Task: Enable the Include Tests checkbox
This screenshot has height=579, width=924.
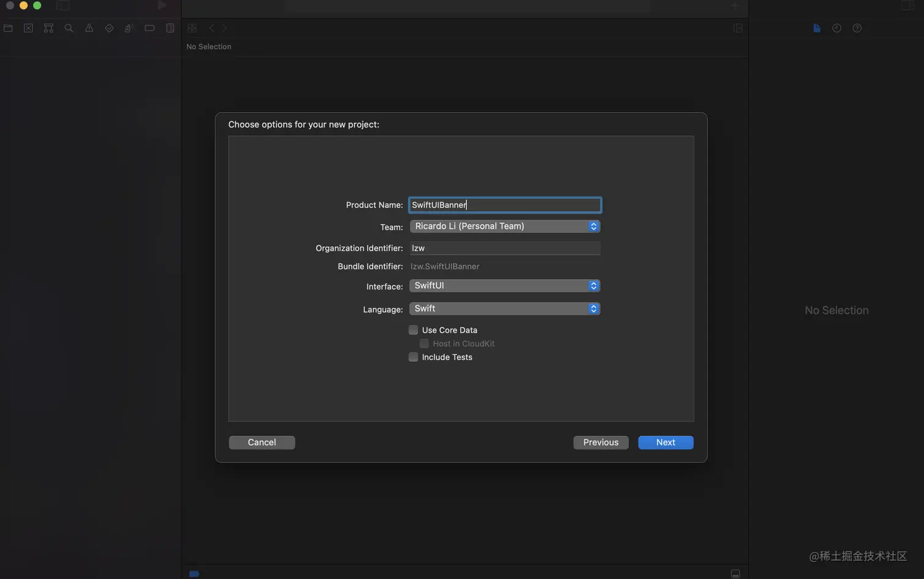Action: coord(414,357)
